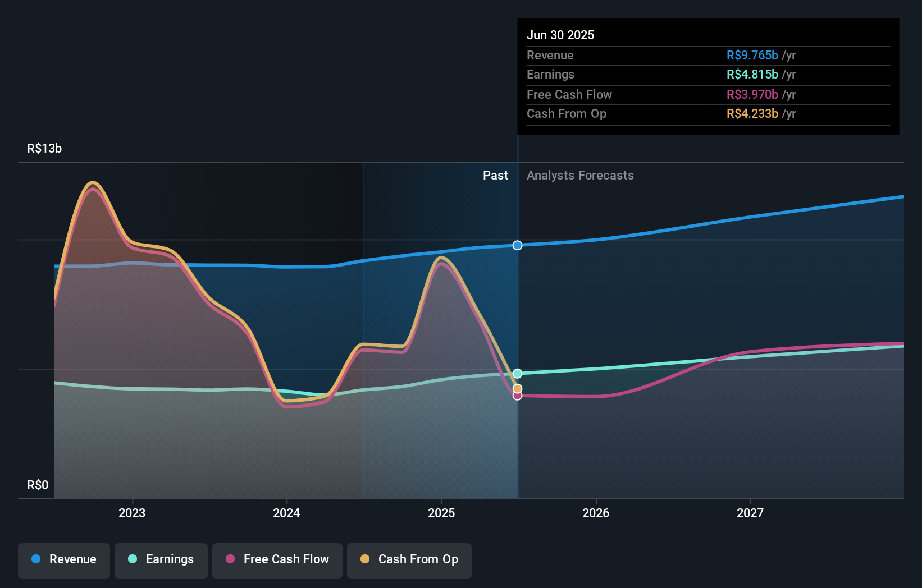Toggle the Cash From Op series visibility

tap(409, 559)
